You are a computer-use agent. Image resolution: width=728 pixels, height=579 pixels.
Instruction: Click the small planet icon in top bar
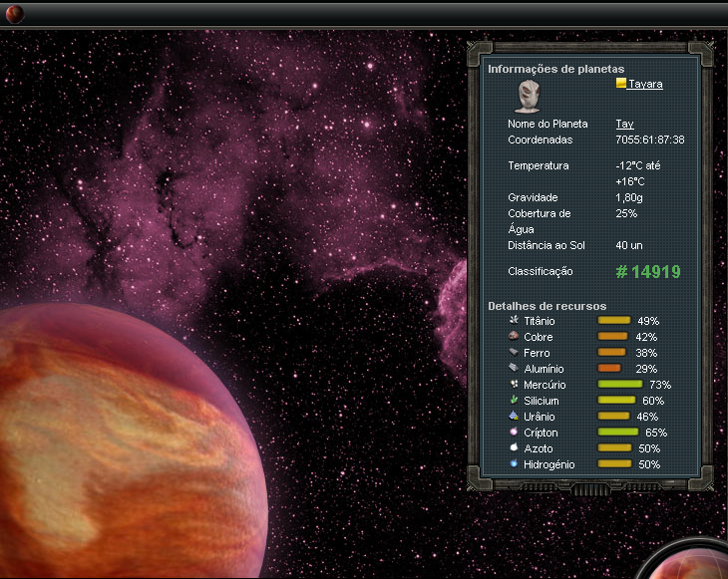[x=15, y=14]
